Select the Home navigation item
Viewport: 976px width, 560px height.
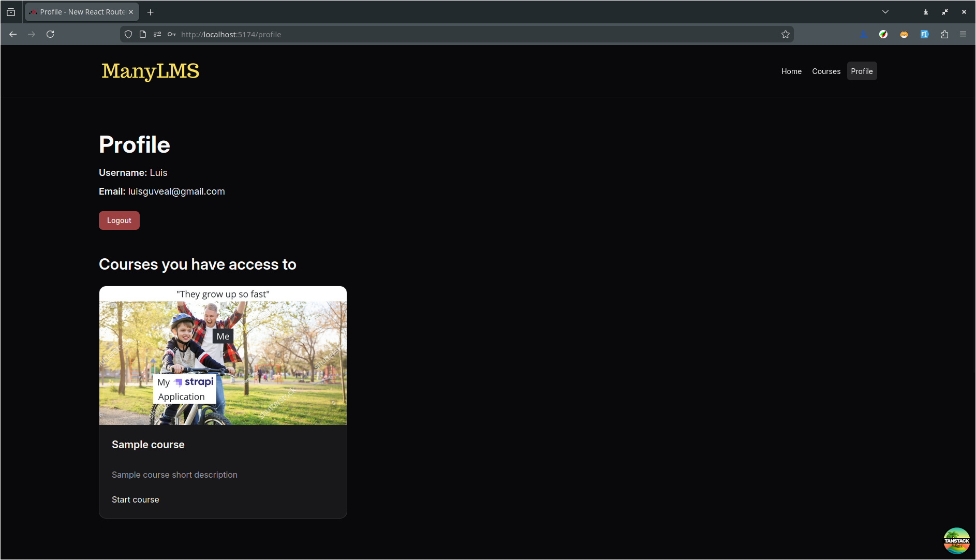pos(791,71)
